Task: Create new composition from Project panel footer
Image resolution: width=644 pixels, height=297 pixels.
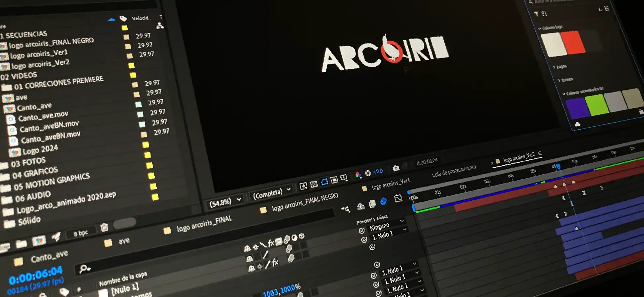Action: [x=39, y=241]
